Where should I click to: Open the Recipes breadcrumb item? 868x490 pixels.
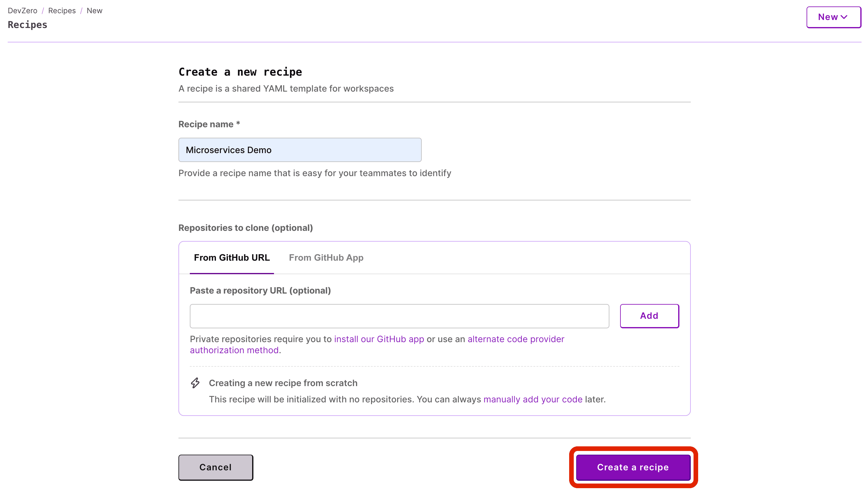click(x=62, y=10)
